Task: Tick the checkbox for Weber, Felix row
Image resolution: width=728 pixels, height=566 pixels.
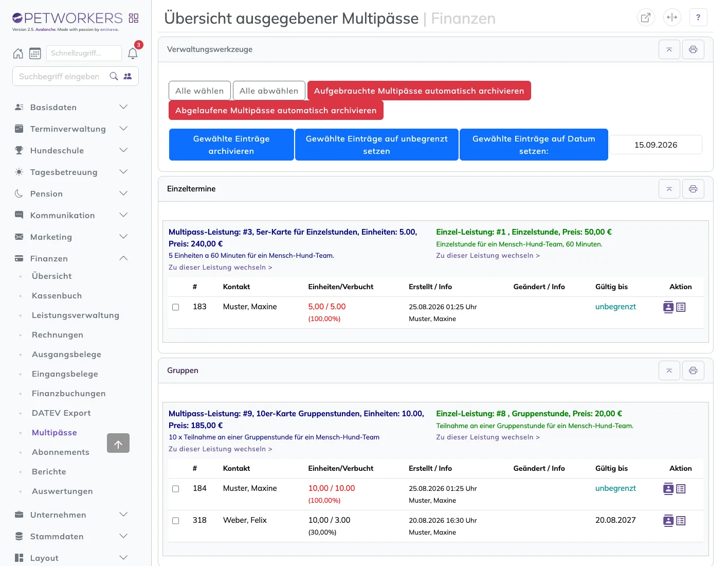Action: pos(175,521)
